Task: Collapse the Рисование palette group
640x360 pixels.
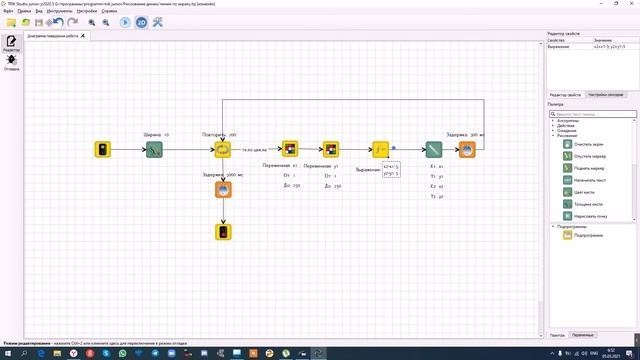Action: pyautogui.click(x=553, y=136)
